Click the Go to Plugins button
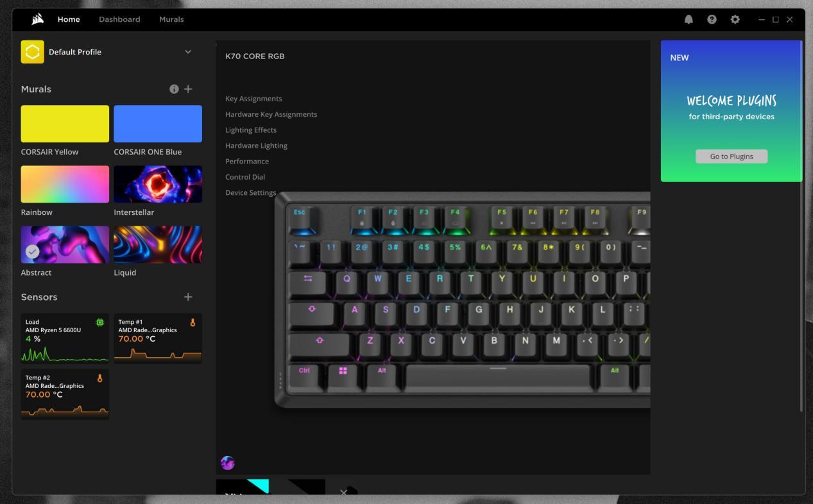Screen dimensions: 813x504 click(x=732, y=156)
